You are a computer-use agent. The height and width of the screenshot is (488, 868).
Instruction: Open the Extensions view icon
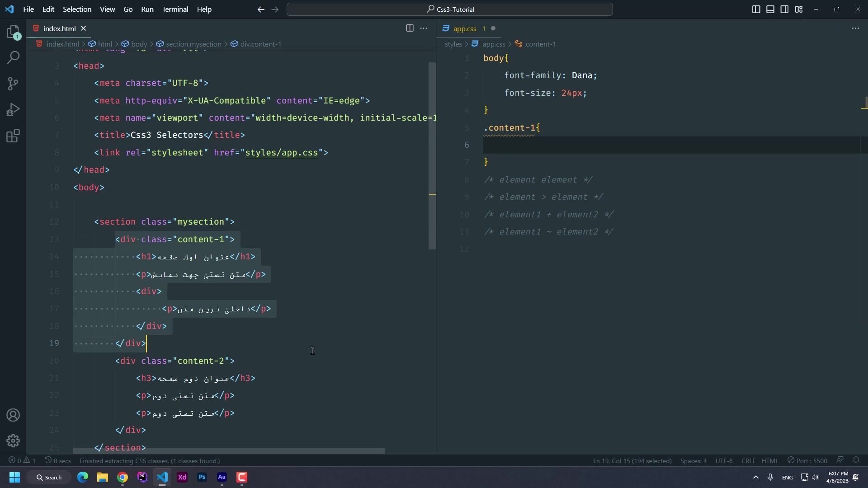click(x=13, y=136)
